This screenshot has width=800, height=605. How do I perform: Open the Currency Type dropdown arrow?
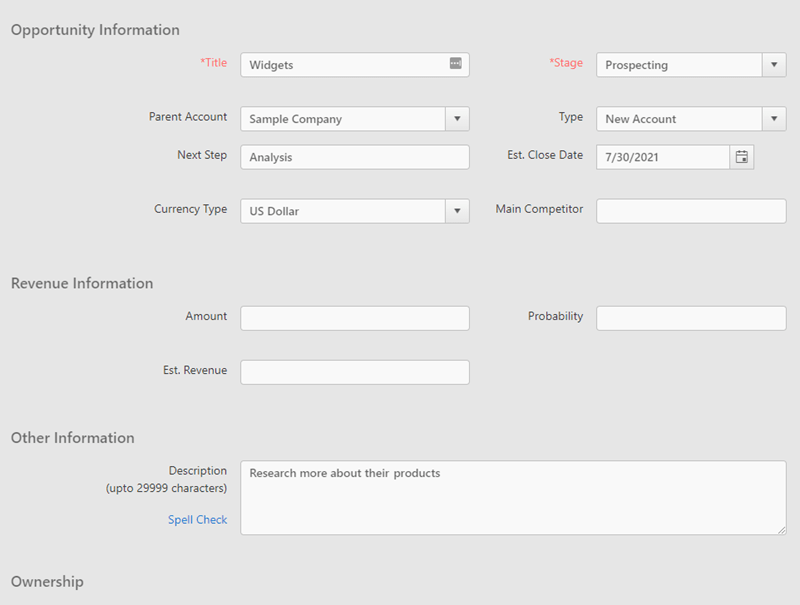click(x=457, y=211)
